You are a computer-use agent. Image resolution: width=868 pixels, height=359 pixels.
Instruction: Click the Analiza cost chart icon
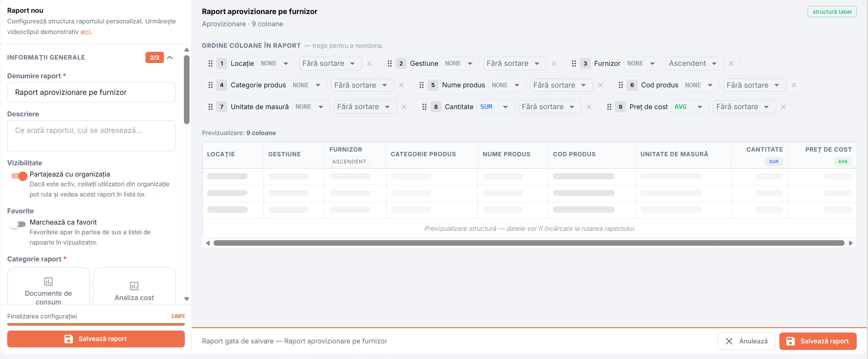click(x=134, y=286)
